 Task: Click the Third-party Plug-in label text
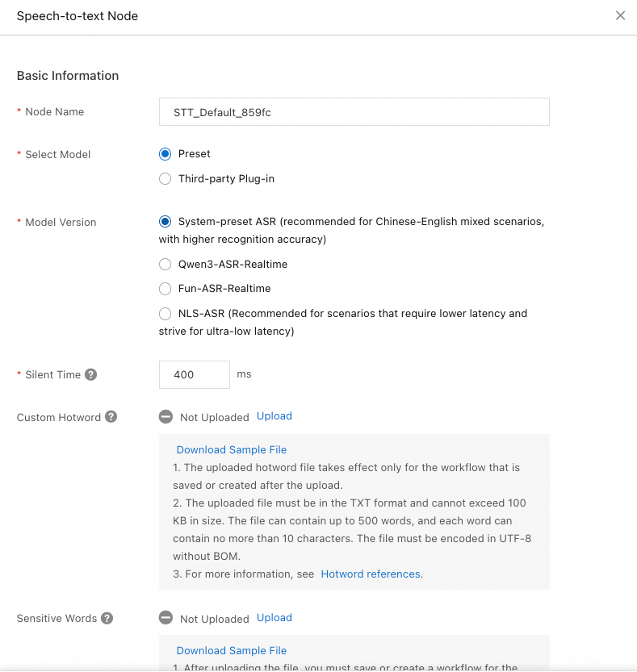226,179
